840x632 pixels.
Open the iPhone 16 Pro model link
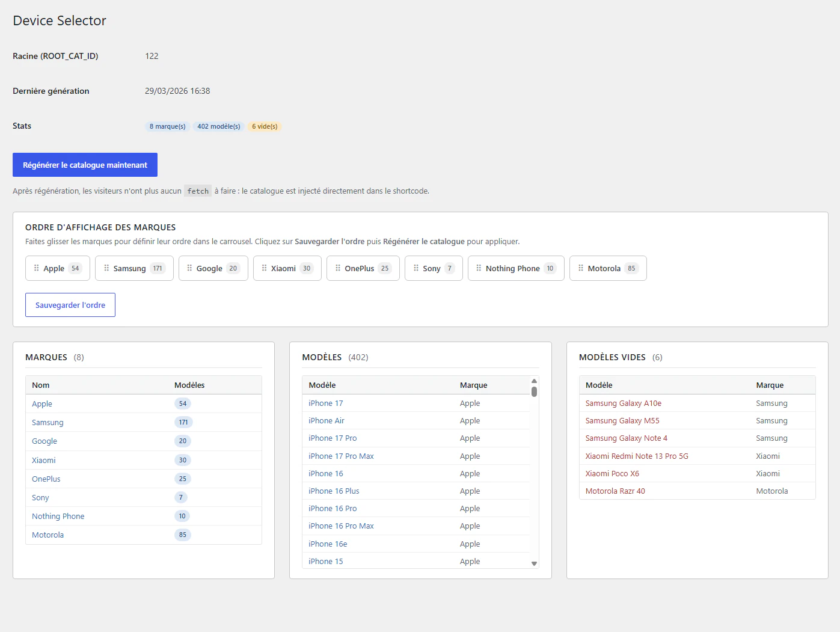[333, 509]
